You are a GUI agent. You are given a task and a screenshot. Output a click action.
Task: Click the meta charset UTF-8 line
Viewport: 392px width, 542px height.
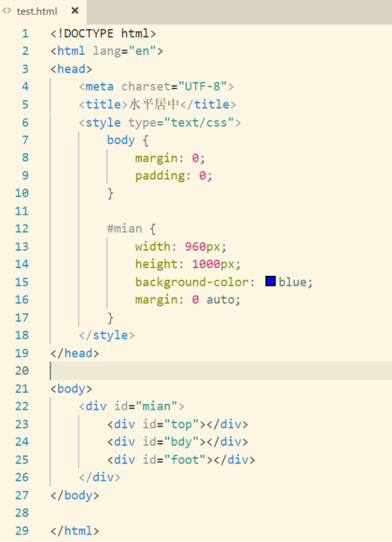pyautogui.click(x=156, y=87)
